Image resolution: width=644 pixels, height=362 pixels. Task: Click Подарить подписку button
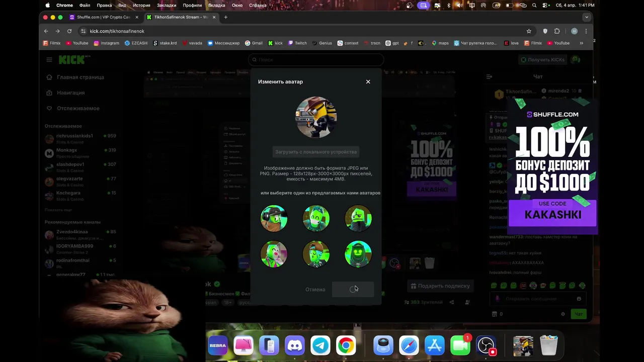point(440,286)
